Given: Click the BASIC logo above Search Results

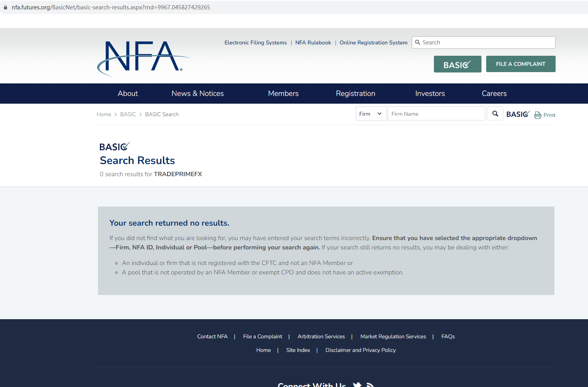Looking at the screenshot, I should 115,147.
